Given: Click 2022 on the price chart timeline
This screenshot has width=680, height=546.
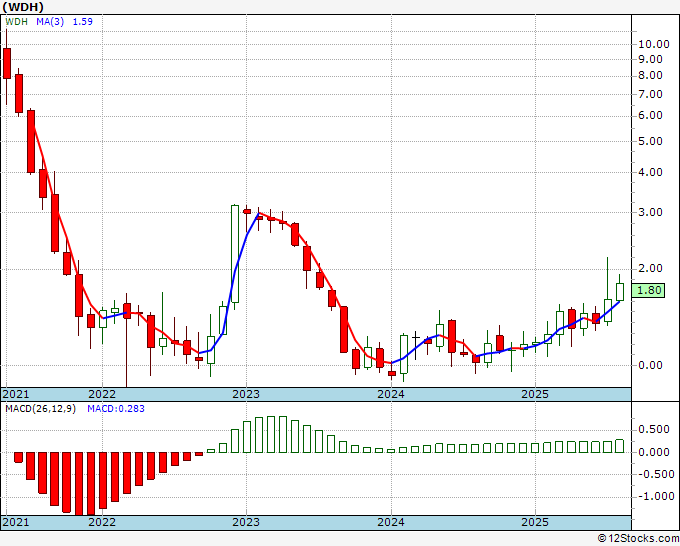Looking at the screenshot, I should point(102,394).
